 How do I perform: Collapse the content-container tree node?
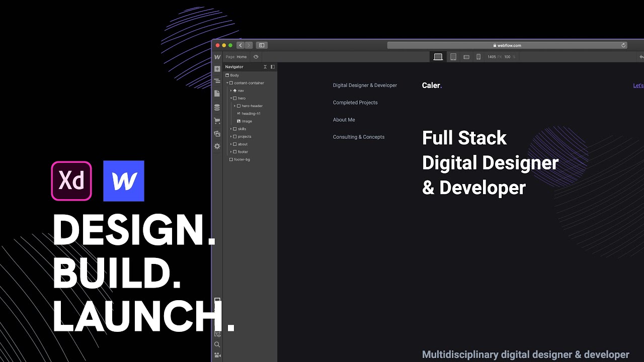tap(227, 83)
